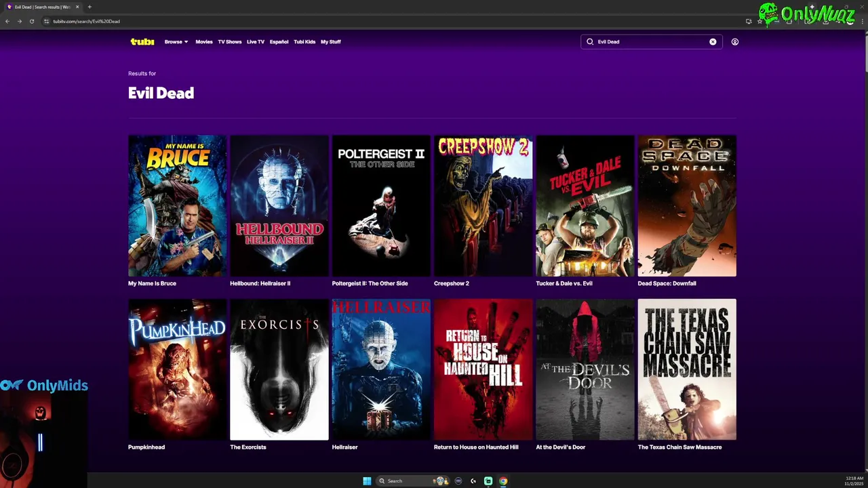Screen dimensions: 868x488
Task: Open Google Chrome from the taskbar
Action: (503, 481)
